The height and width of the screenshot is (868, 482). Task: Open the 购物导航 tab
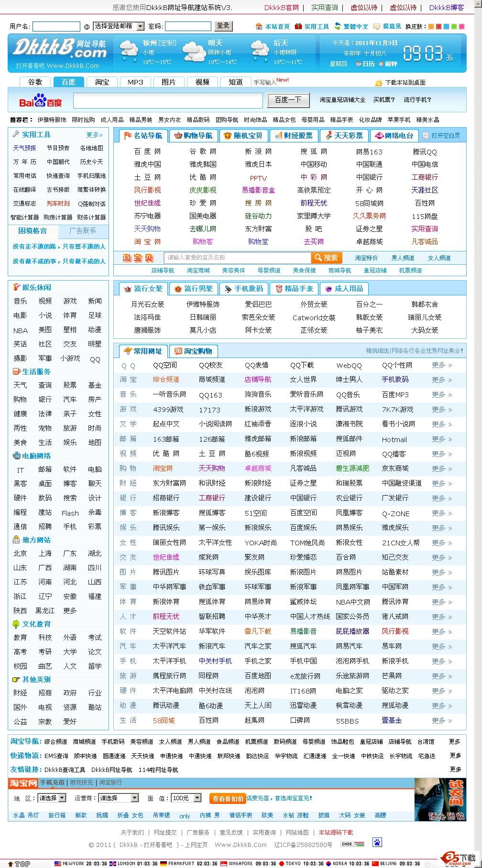pos(194,136)
